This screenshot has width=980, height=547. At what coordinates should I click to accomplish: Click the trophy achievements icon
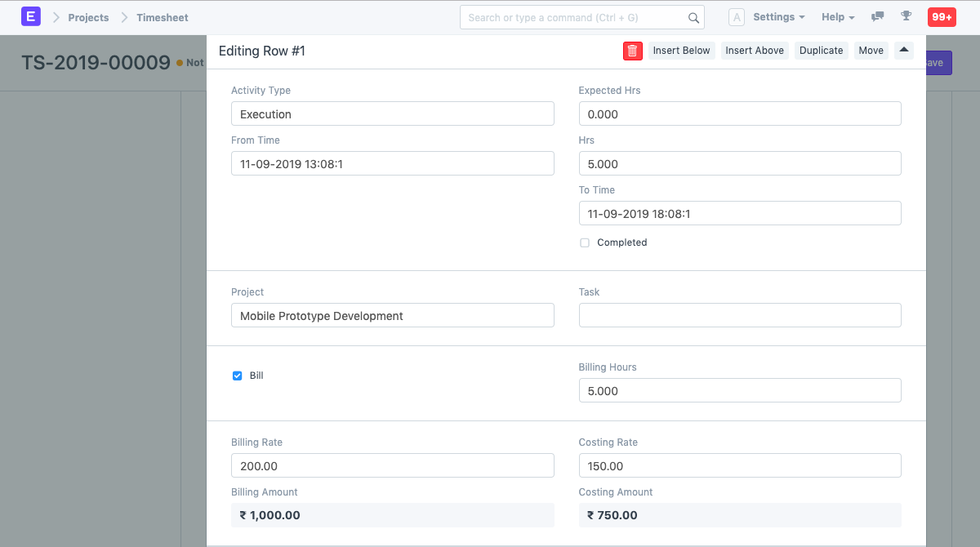click(x=906, y=16)
